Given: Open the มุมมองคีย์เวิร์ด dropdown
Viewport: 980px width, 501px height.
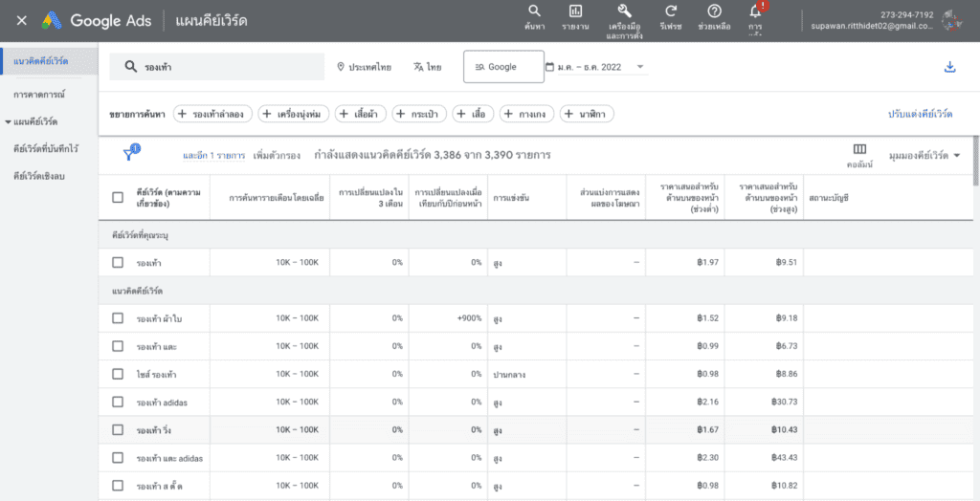Looking at the screenshot, I should tap(924, 155).
